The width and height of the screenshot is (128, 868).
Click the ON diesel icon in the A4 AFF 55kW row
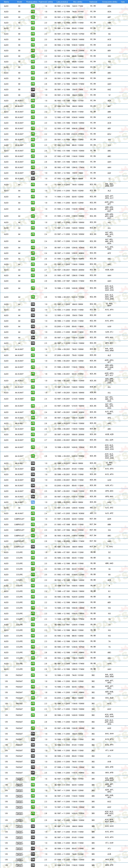point(33,315)
